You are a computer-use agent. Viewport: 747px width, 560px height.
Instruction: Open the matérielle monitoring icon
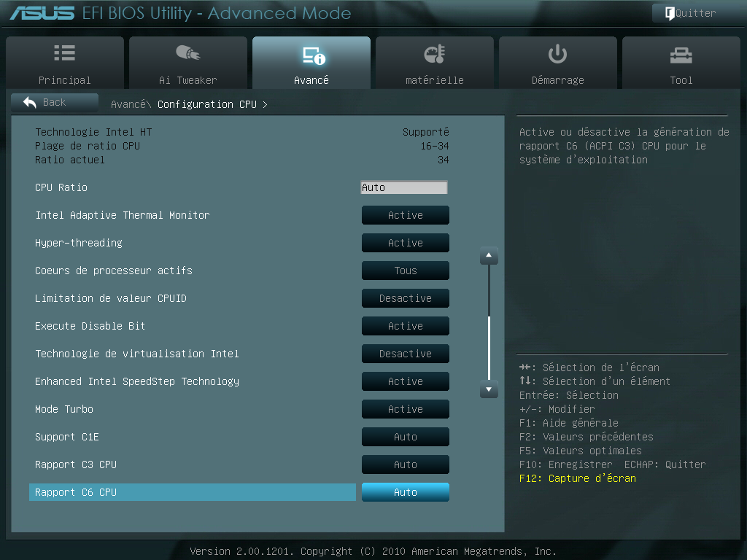[x=434, y=52]
